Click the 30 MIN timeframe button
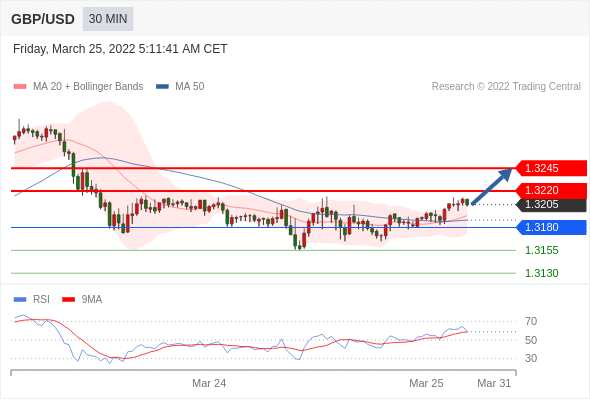The height and width of the screenshot is (400, 590). [x=108, y=19]
